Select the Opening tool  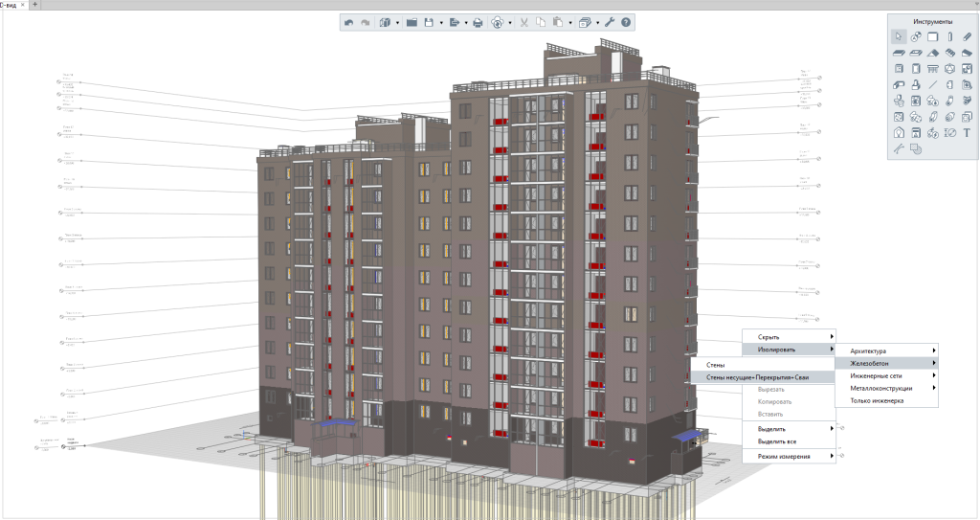916,54
